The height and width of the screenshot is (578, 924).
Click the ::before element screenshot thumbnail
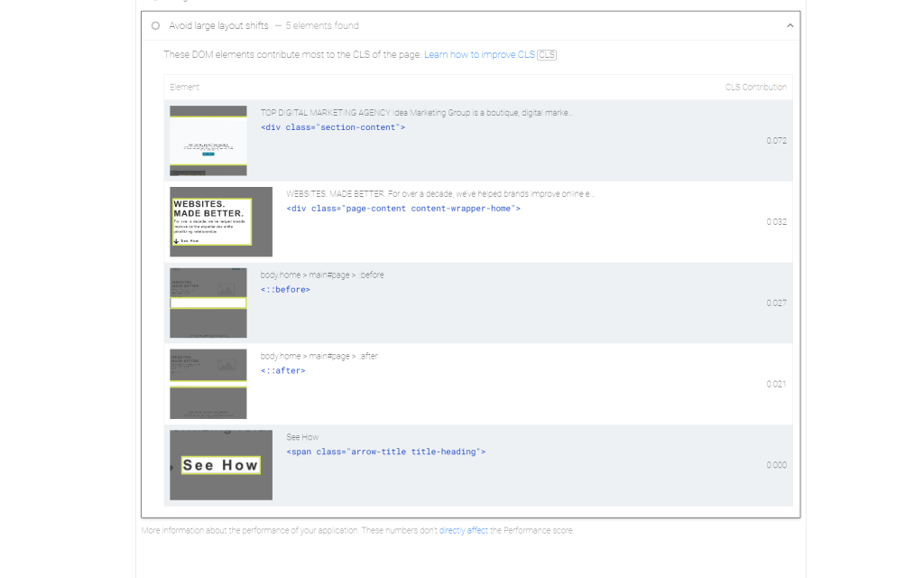[208, 302]
